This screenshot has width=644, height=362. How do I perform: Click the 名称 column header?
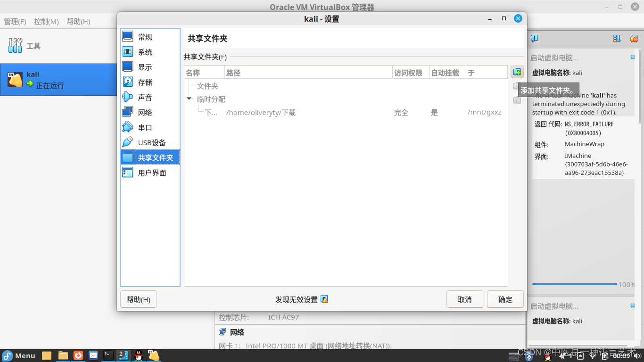(204, 73)
